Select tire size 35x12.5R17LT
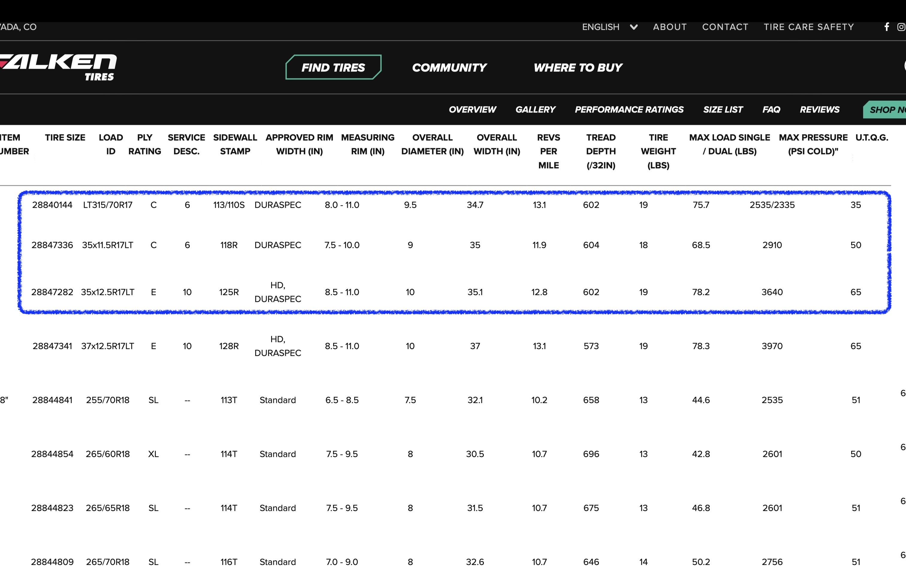Viewport: 906px width, 588px height. point(108,293)
